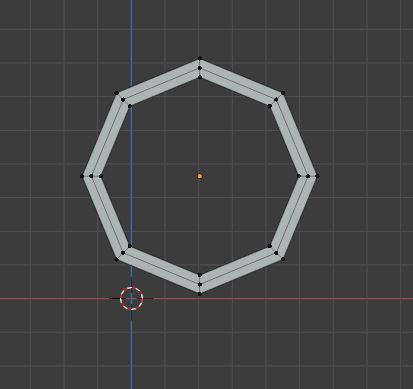The height and width of the screenshot is (389, 413).
Task: Select the bottom middle-loop vertex
Action: point(200,285)
